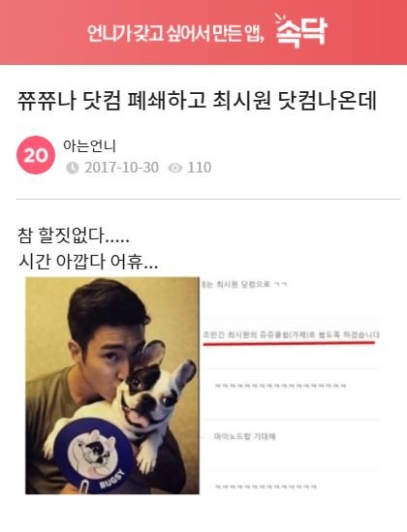This screenshot has width=407, height=532.
Task: Click the clock icon beside the date
Action: point(72,168)
